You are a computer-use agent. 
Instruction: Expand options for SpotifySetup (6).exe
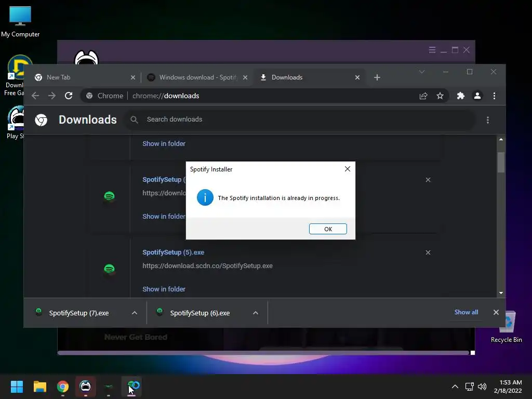pyautogui.click(x=256, y=313)
